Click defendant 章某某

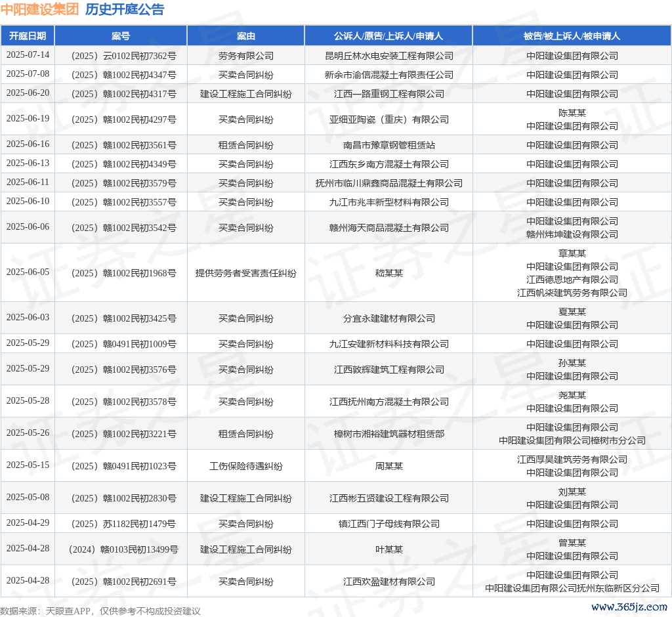point(572,253)
